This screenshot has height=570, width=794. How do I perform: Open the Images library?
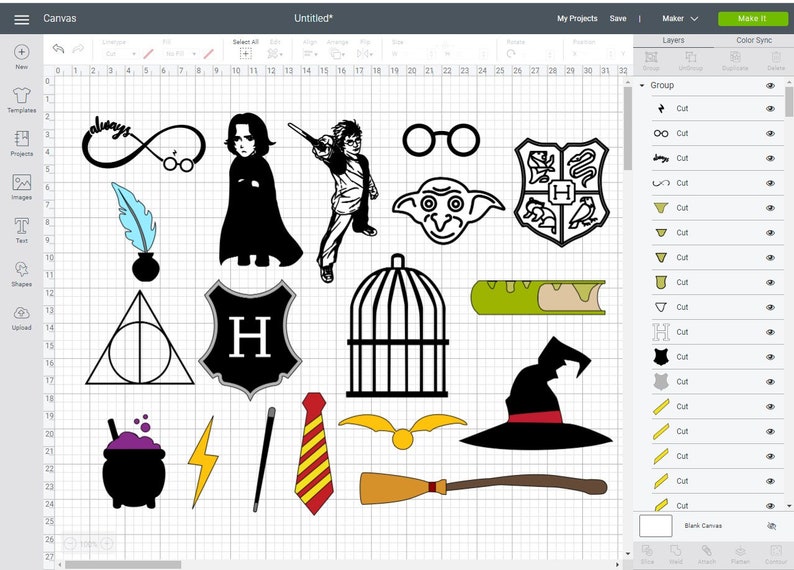tap(21, 187)
